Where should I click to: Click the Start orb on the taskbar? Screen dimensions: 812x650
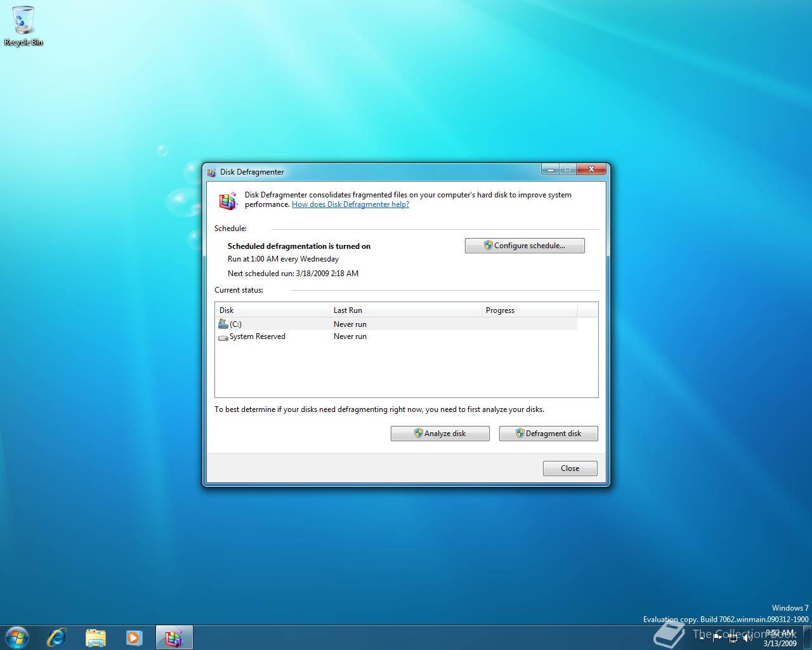(x=17, y=637)
